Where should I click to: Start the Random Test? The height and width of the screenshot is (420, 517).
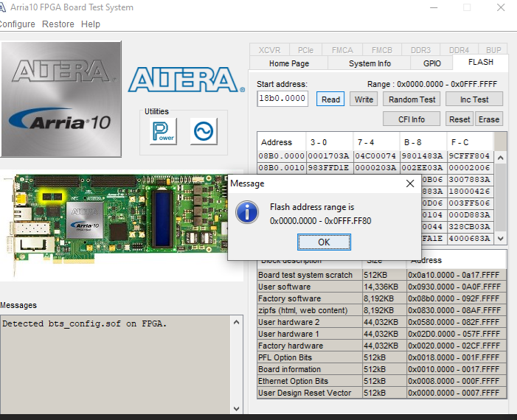[412, 99]
